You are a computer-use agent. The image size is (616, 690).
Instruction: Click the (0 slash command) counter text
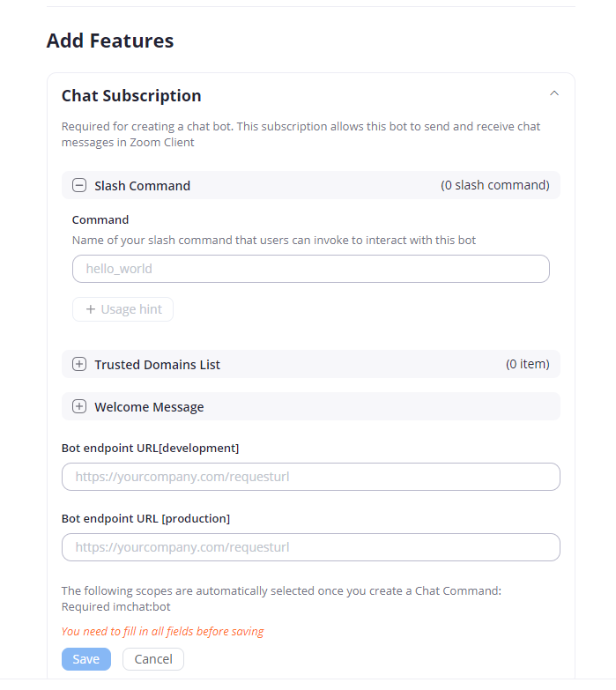coord(494,185)
